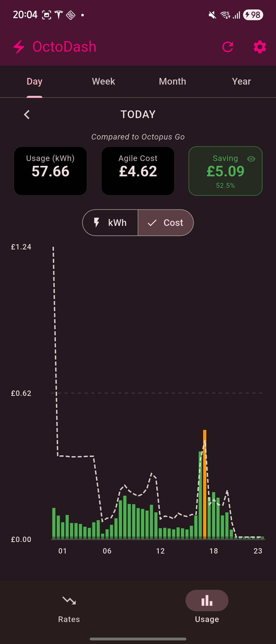This screenshot has height=644, width=276.
Task: Switch to the Week tab
Action: coord(103,82)
